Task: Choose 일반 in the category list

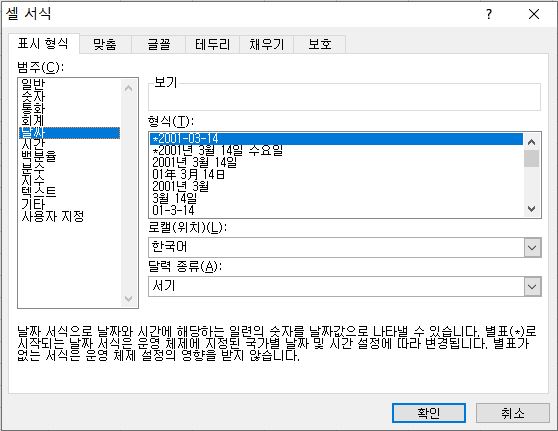Action: tap(69, 84)
